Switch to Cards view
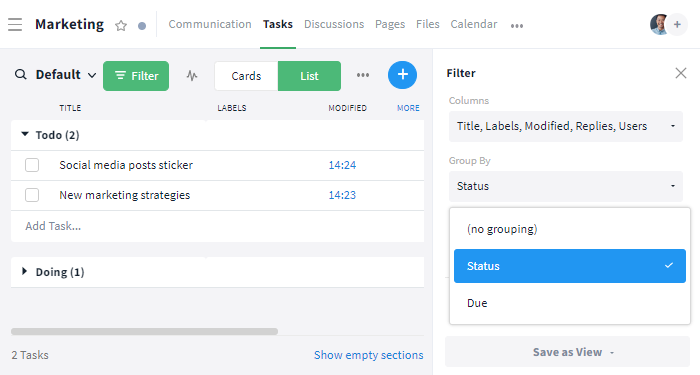The width and height of the screenshot is (700, 375). [246, 76]
